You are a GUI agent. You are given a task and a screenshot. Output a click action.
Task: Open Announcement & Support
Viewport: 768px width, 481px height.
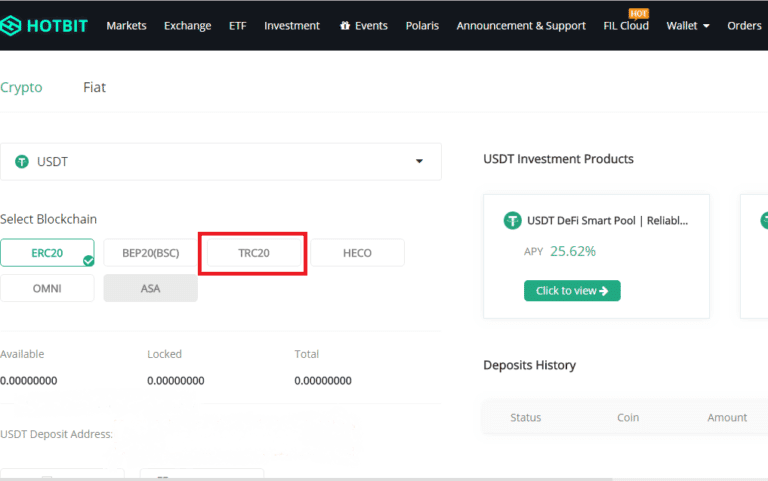point(521,25)
